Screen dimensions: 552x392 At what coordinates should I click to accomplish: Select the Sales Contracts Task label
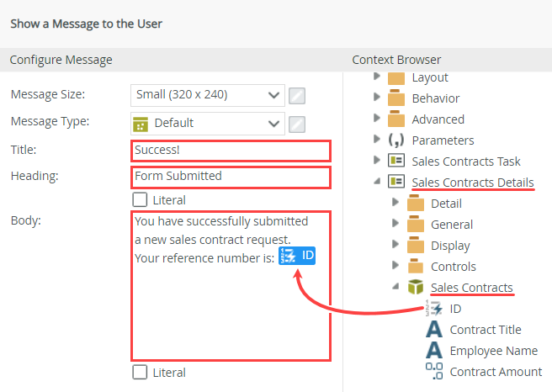pyautogui.click(x=466, y=162)
